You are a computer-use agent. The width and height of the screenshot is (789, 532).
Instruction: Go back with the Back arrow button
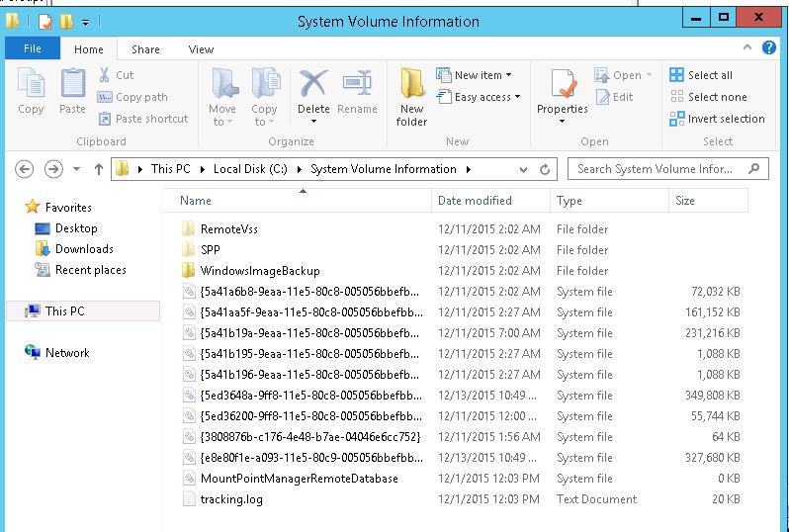click(x=24, y=169)
